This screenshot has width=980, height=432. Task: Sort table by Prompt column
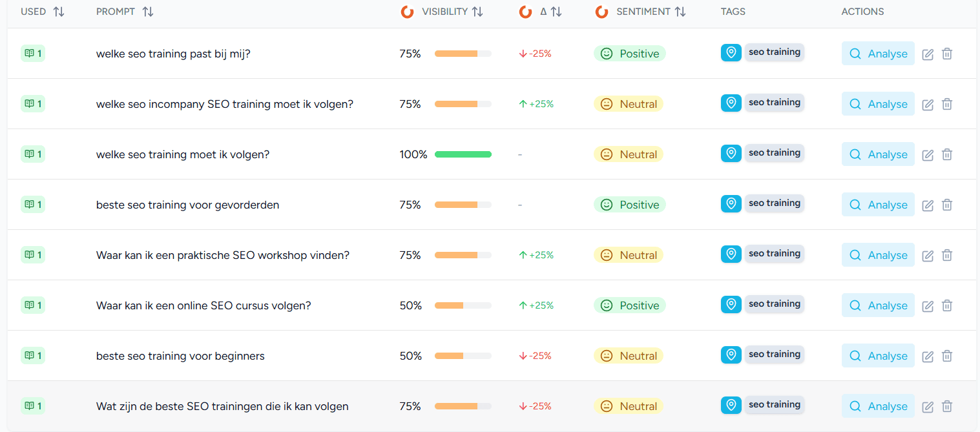coord(148,12)
